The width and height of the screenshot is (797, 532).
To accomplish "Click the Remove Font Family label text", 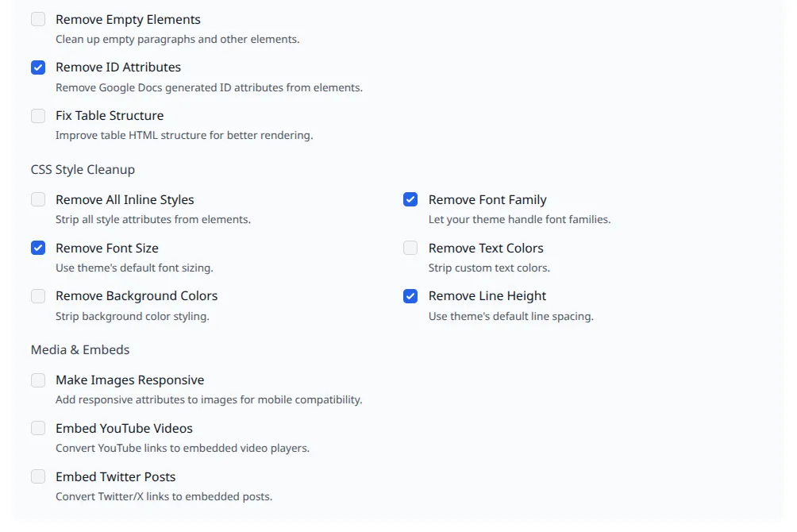I will (487, 199).
